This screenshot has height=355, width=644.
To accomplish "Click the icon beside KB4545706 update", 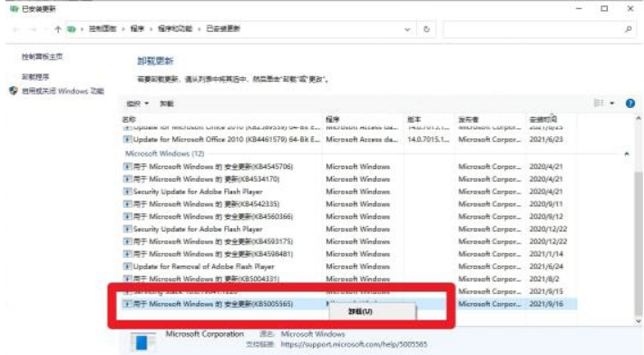I will [127, 166].
